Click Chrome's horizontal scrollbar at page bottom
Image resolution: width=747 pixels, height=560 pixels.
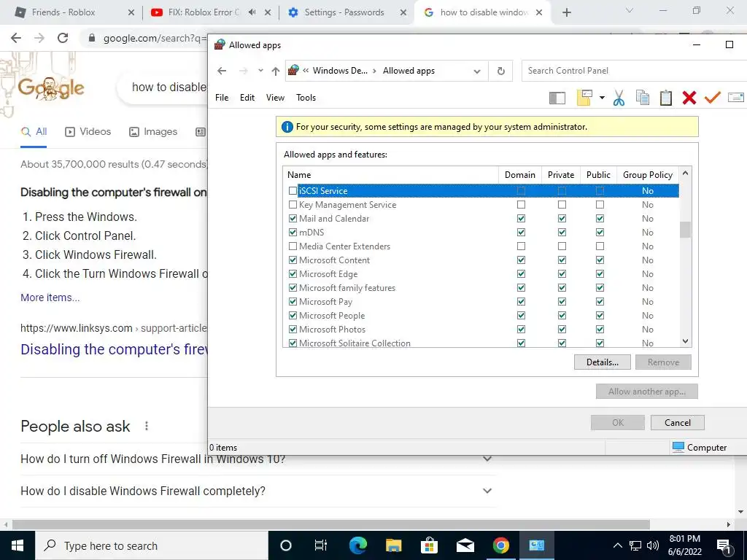coord(331,524)
